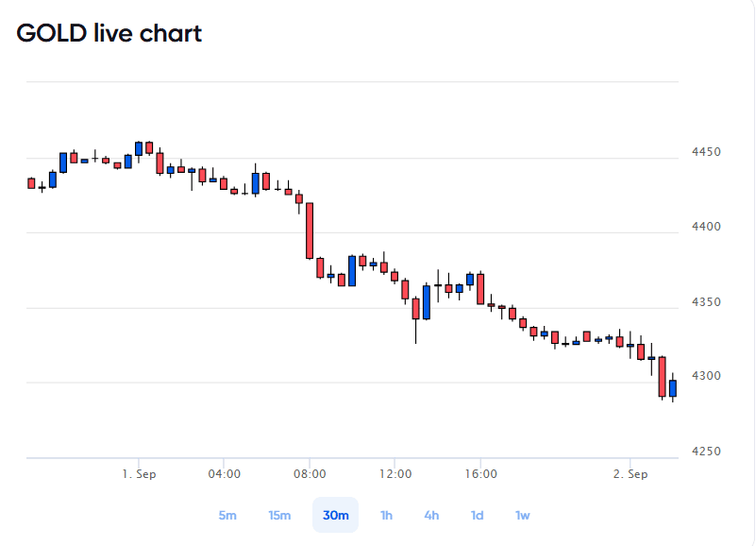Click the 4400 price axis label
The width and height of the screenshot is (756, 546).
click(706, 227)
